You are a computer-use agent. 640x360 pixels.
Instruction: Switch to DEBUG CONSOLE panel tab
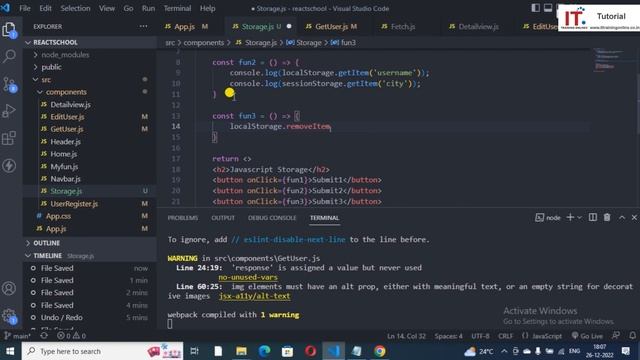[x=272, y=218]
